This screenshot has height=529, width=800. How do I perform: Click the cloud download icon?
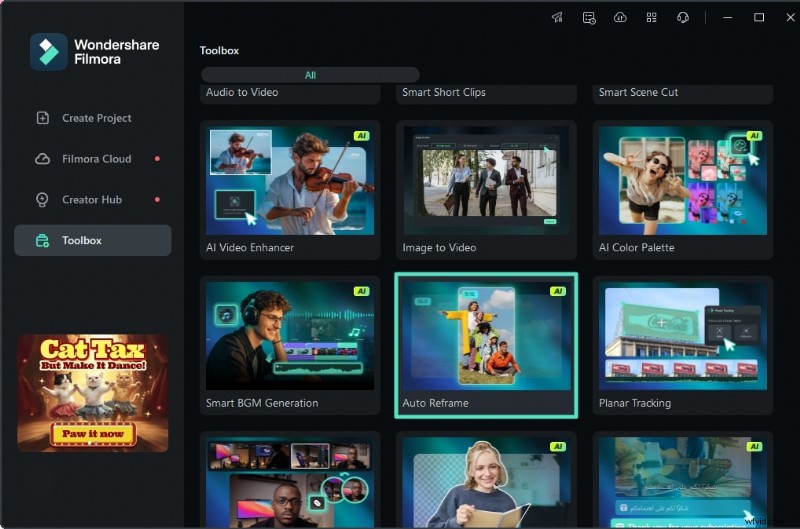click(x=620, y=17)
